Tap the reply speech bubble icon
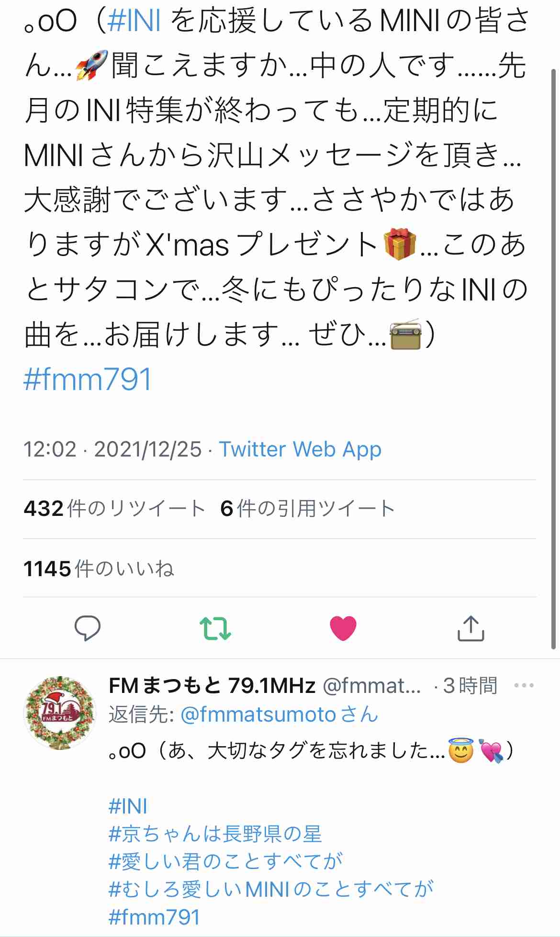This screenshot has width=560, height=937. (88, 628)
